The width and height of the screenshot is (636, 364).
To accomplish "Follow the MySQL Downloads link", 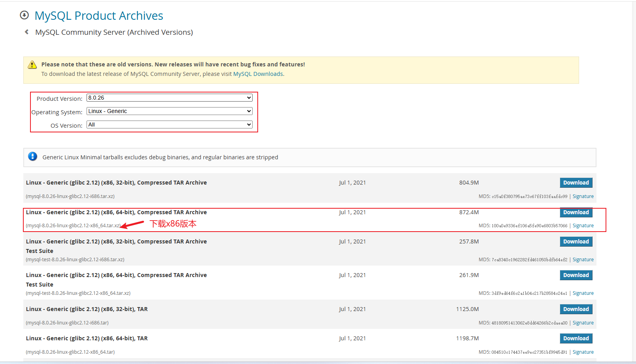I will point(258,74).
